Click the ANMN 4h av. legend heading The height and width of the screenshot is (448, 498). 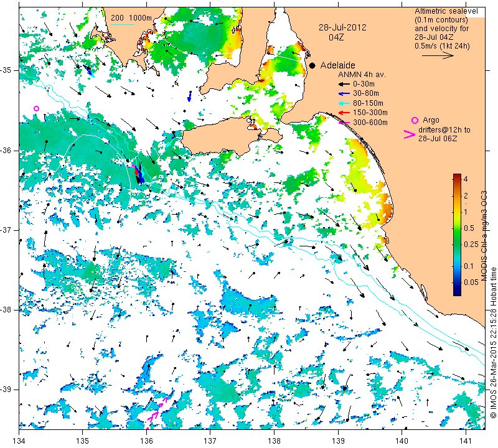[362, 75]
